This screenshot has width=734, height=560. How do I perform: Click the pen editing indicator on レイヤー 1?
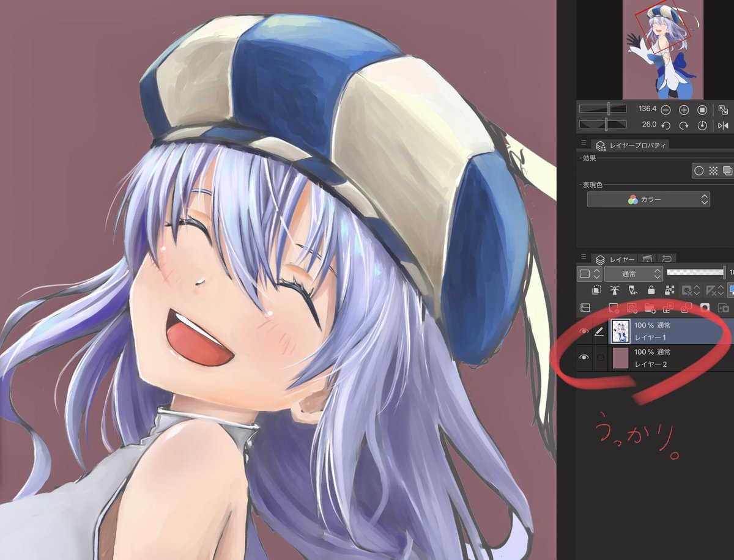point(600,331)
